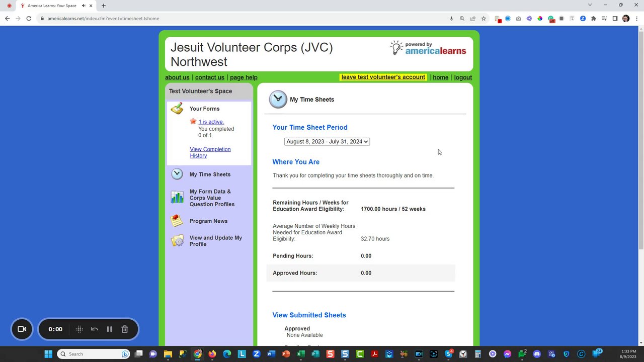
Task: Click leave test volunteer's account
Action: (x=383, y=77)
